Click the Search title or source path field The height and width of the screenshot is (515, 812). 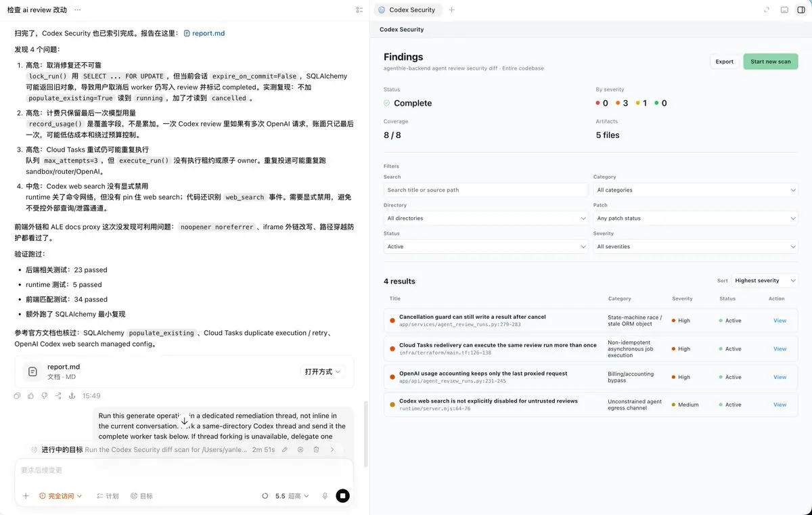pyautogui.click(x=486, y=190)
